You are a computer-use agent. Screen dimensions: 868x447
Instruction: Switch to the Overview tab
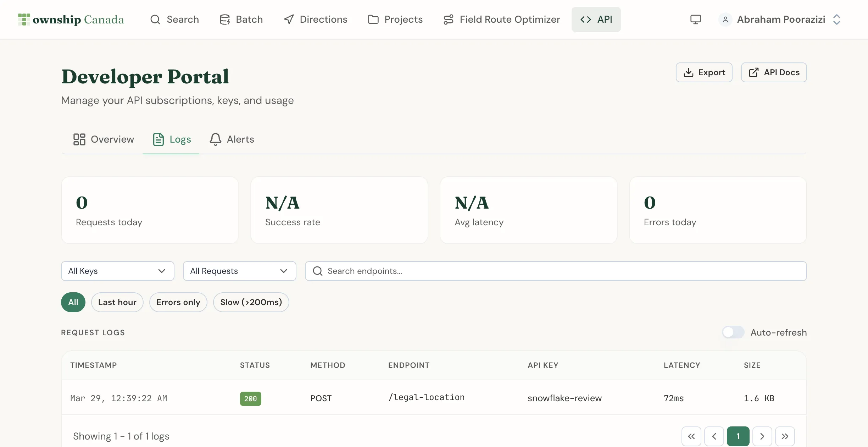click(x=104, y=139)
